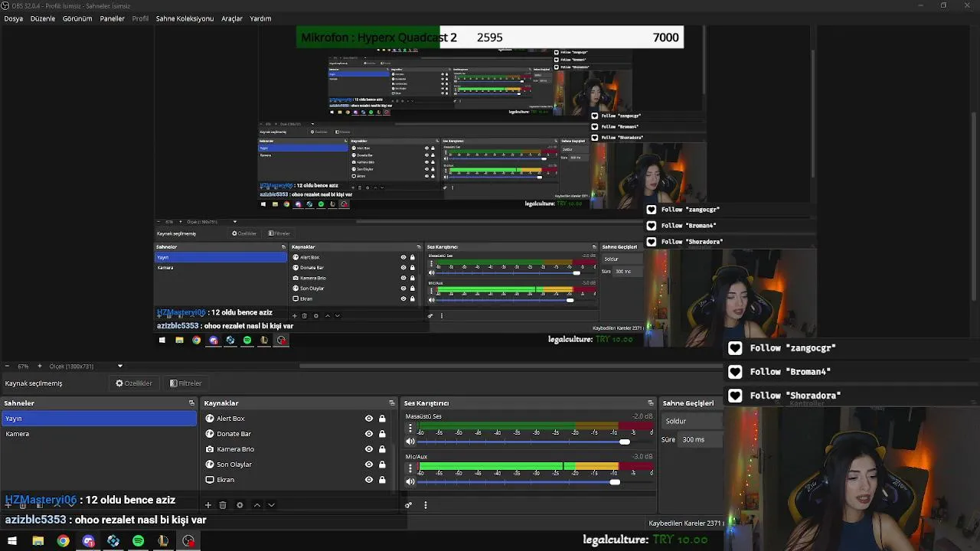980x551 pixels.
Task: Click the Alert Box browser source icon
Action: tap(210, 419)
